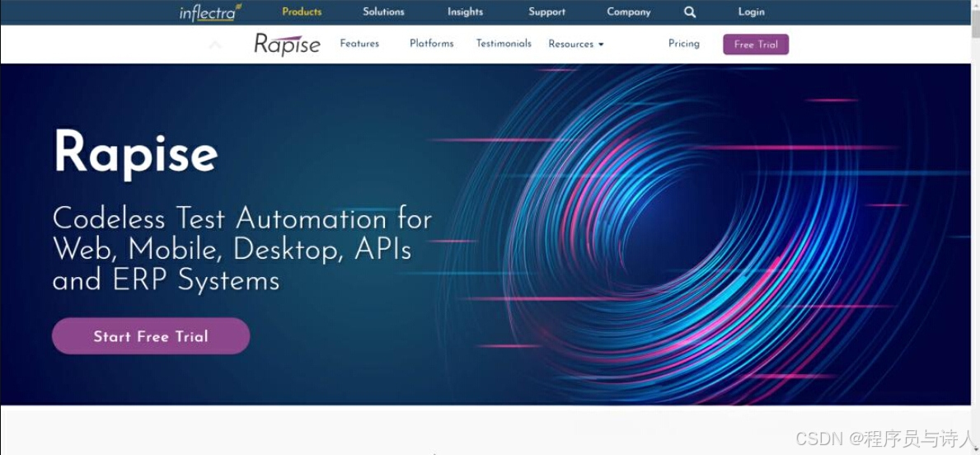The width and height of the screenshot is (980, 455).
Task: Click the page's vertical scrollbar
Action: [976, 227]
